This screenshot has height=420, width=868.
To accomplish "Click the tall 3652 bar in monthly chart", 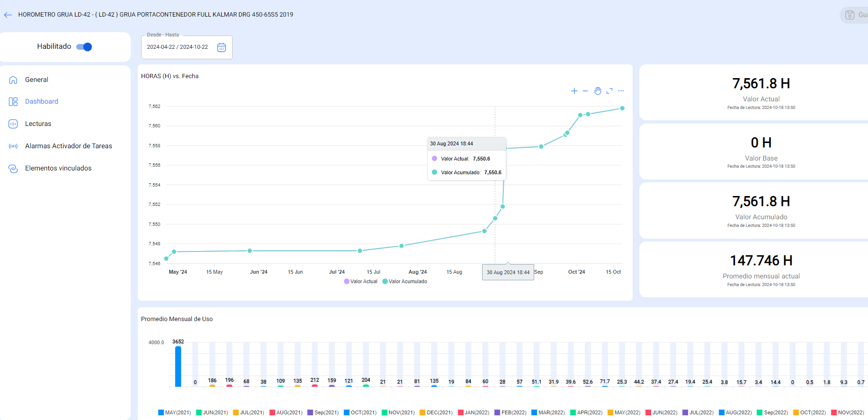I will click(178, 366).
